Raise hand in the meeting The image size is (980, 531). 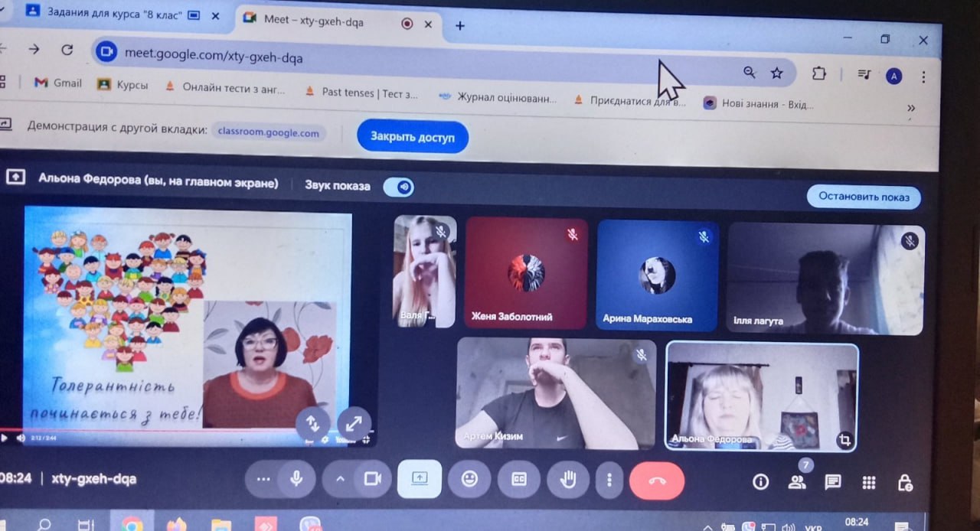point(567,480)
